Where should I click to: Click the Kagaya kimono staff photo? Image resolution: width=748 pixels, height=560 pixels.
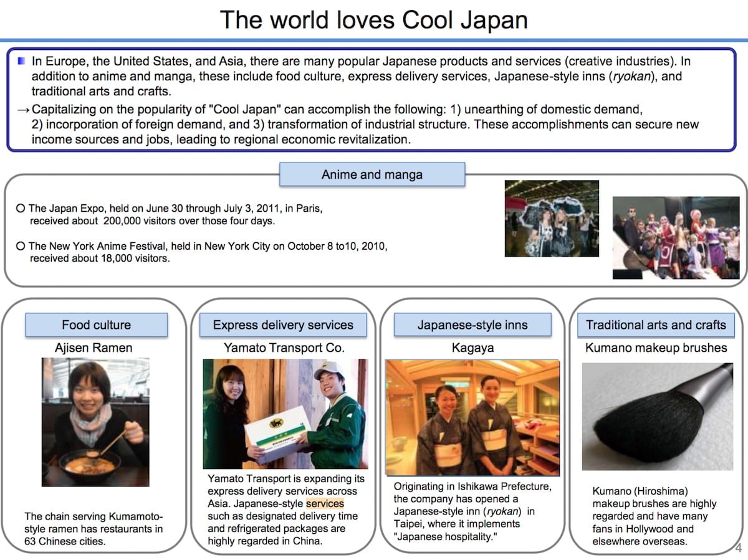(472, 417)
